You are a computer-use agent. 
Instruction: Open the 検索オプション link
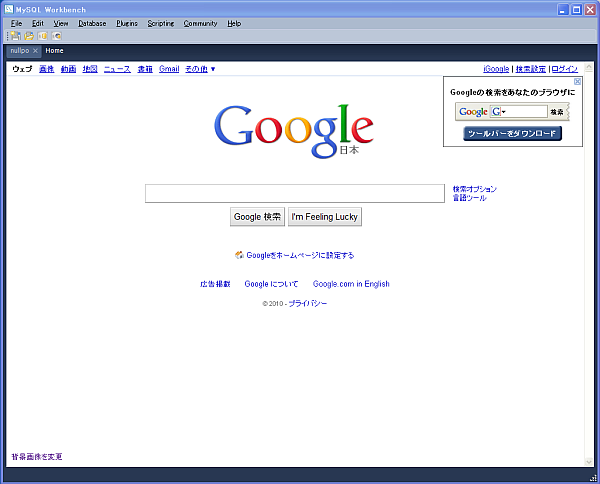coord(474,189)
